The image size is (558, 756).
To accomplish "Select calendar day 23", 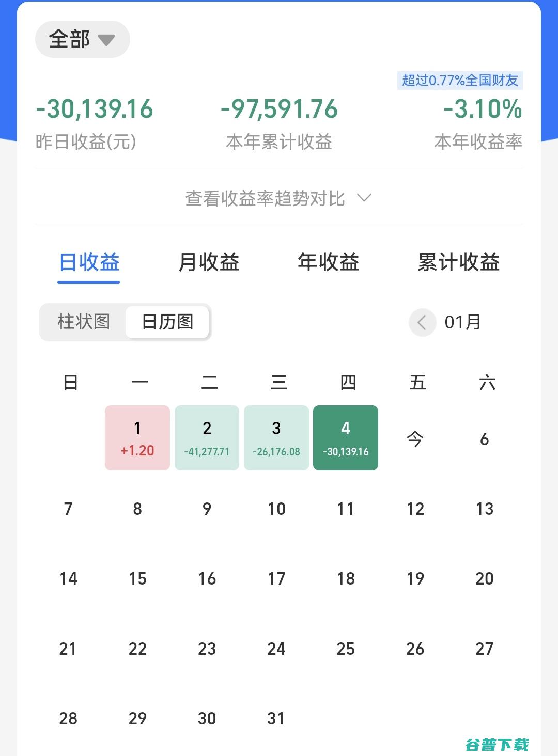I will point(207,649).
